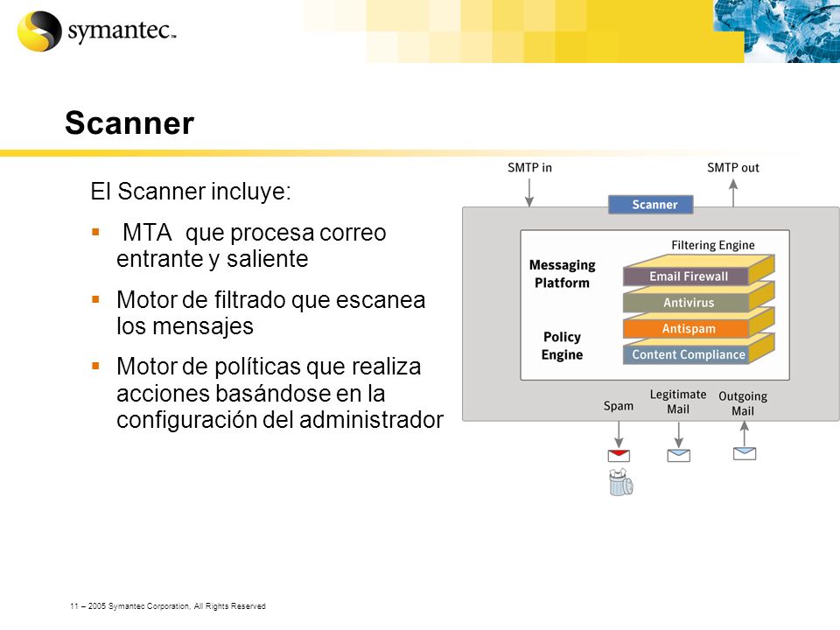This screenshot has width=840, height=630.
Task: Click the 'Messaging Platform' text
Action: point(562,274)
